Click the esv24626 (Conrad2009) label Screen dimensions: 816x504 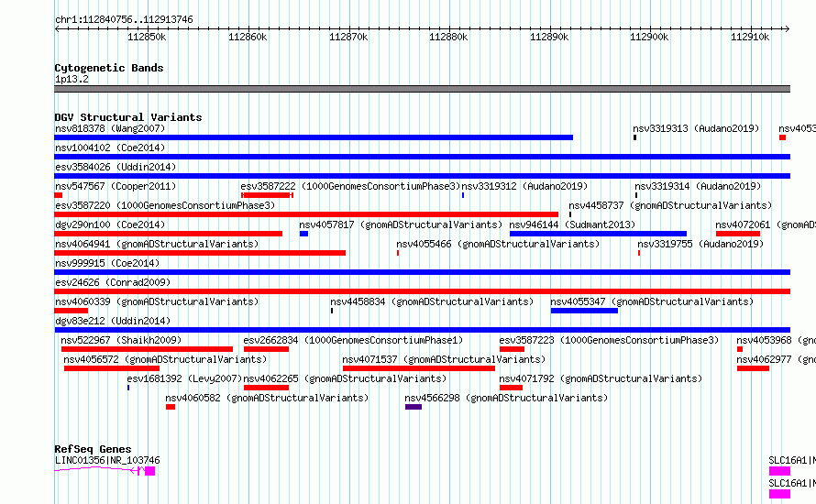(113, 282)
